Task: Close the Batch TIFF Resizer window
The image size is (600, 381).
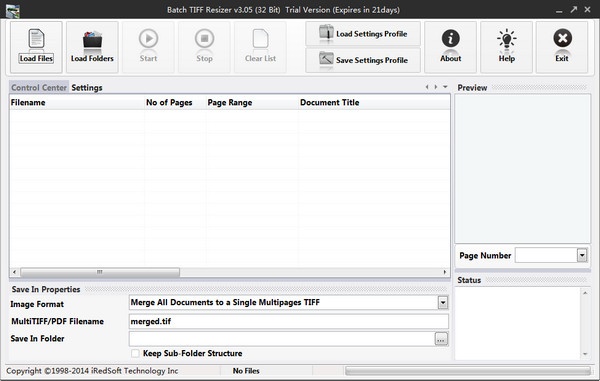Action: click(587, 10)
